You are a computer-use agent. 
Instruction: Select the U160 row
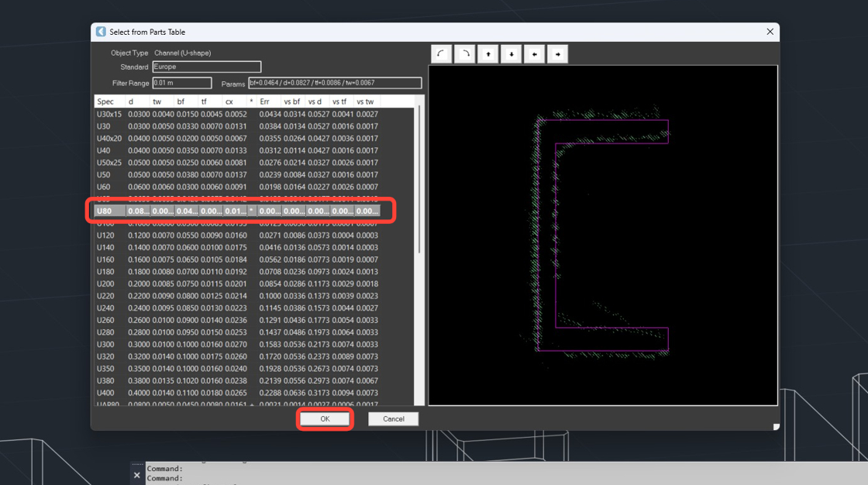coord(237,260)
